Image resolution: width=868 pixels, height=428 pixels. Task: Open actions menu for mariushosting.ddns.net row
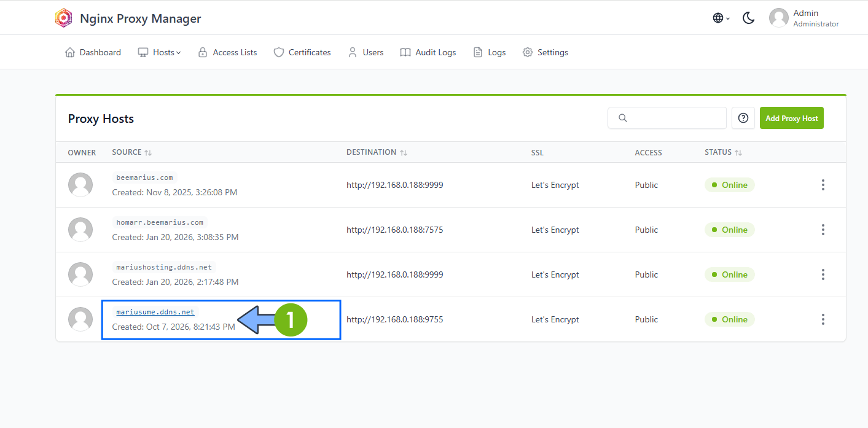tap(823, 274)
